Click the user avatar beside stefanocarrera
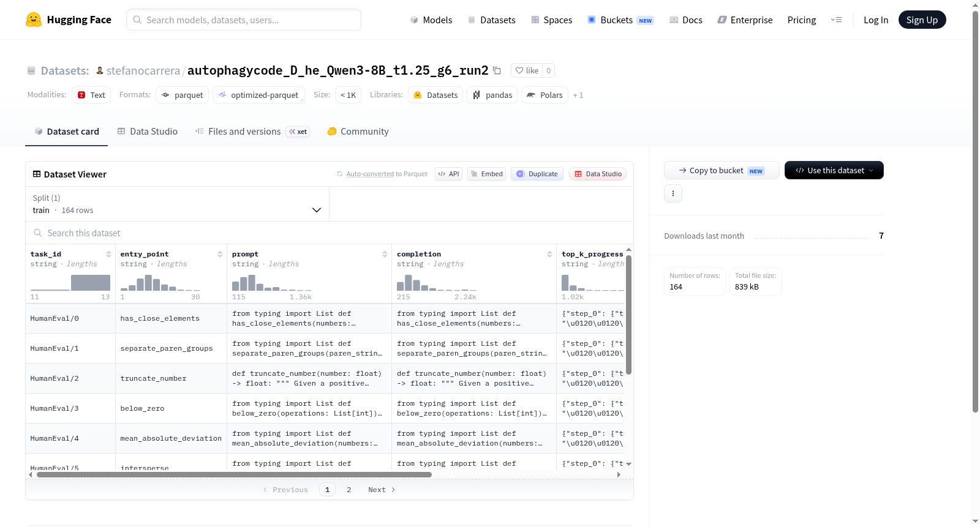The image size is (980, 527). pos(100,70)
